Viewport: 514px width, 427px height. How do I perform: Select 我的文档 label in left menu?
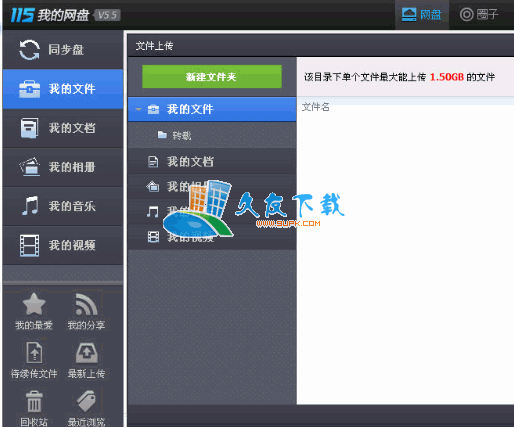tap(72, 128)
